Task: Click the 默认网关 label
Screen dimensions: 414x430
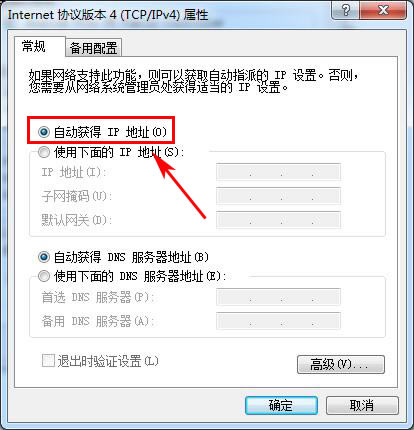Action: coord(76,220)
